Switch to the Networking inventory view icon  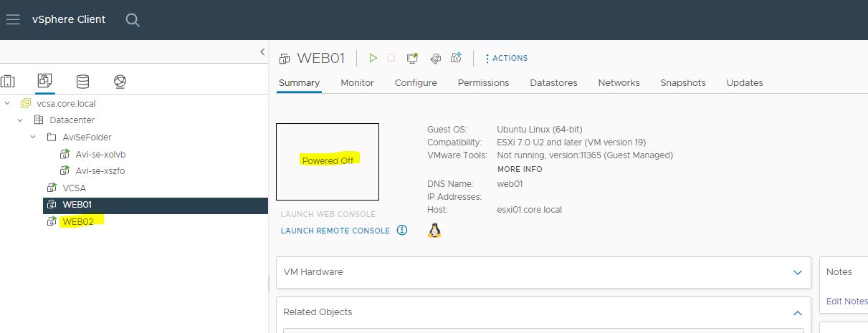120,82
